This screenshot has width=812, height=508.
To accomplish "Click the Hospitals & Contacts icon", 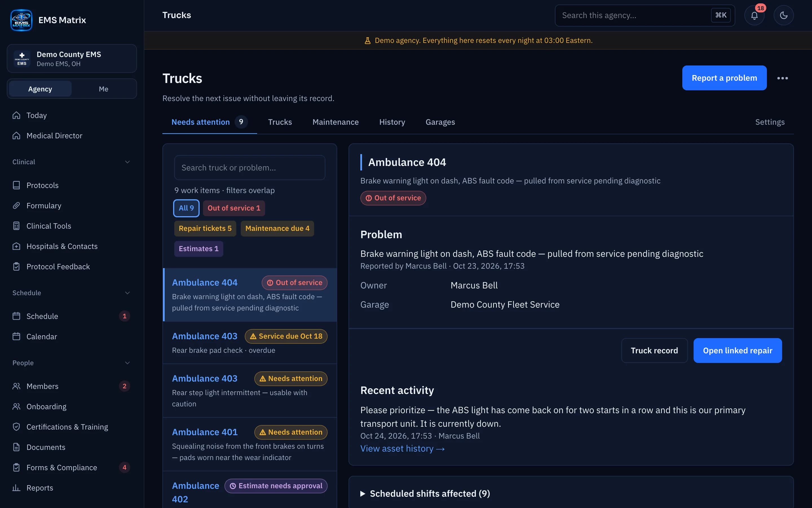I will pos(16,246).
